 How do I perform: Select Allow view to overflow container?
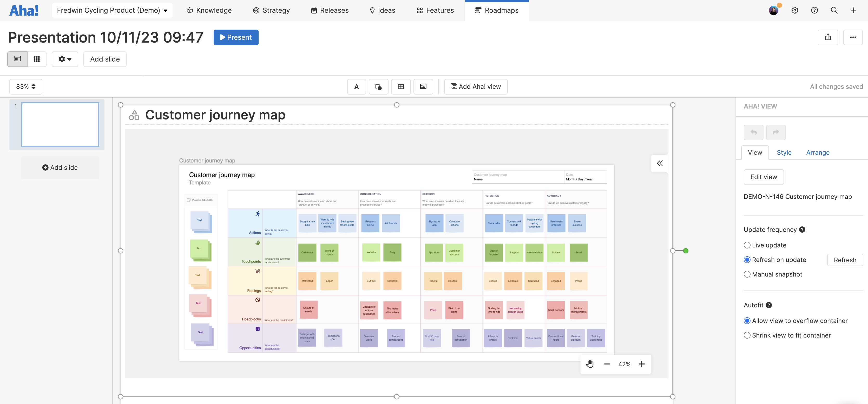747,320
